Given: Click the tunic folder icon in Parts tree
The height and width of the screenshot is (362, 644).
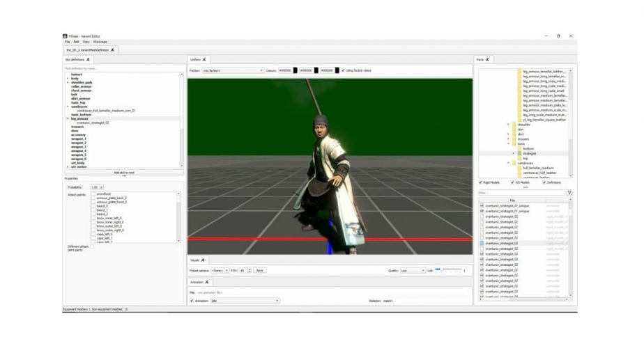Looking at the screenshot, I should (x=514, y=144).
